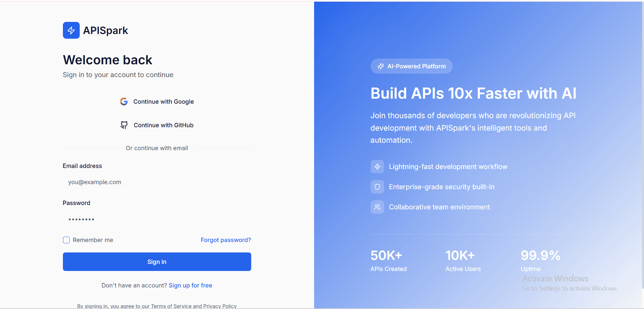
Task: Click the page vertical scrollbar
Action: pos(643,145)
